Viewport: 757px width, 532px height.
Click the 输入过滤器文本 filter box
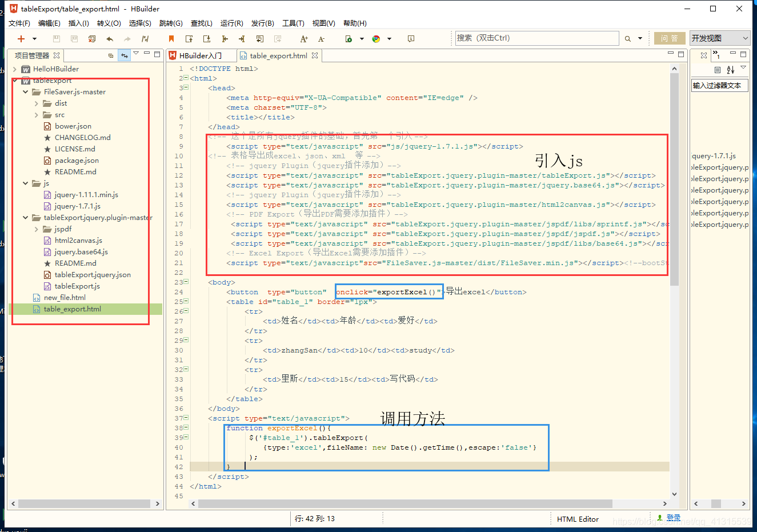pos(719,85)
